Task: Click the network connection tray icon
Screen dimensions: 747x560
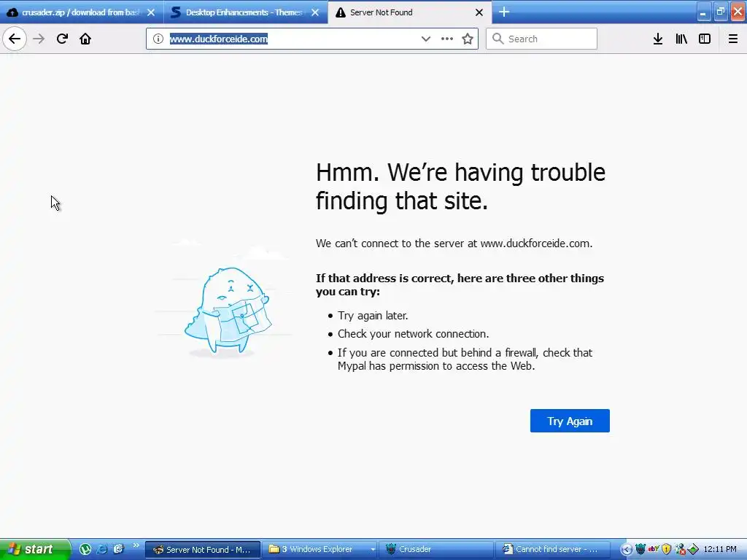Action: [x=680, y=550]
